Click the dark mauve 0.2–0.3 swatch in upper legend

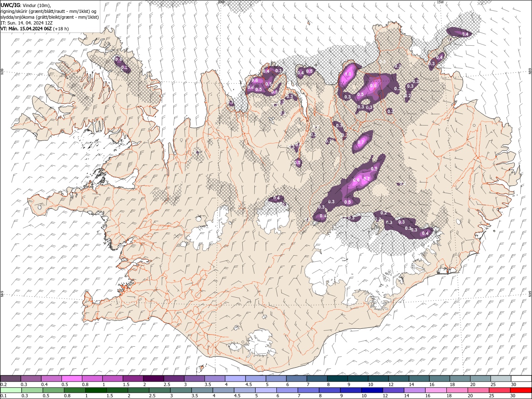coord(10,379)
